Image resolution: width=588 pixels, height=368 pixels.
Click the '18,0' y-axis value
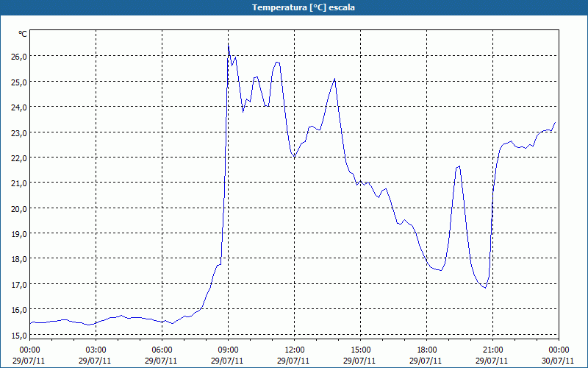[x=19, y=259]
